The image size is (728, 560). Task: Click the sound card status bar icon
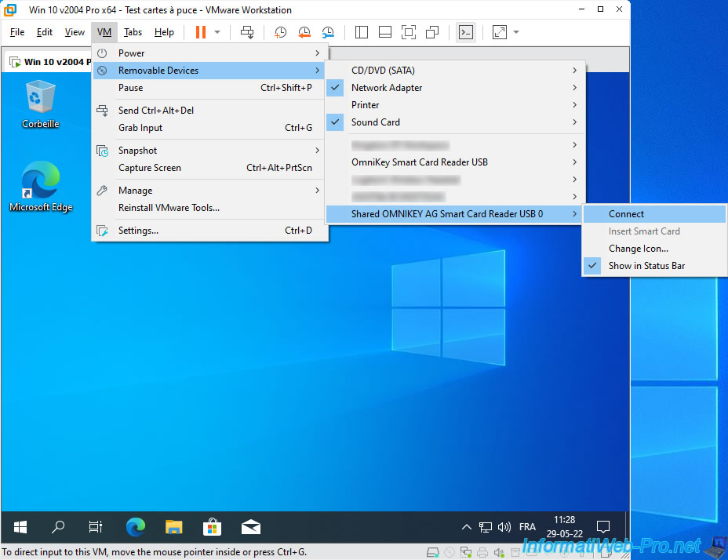(x=499, y=552)
